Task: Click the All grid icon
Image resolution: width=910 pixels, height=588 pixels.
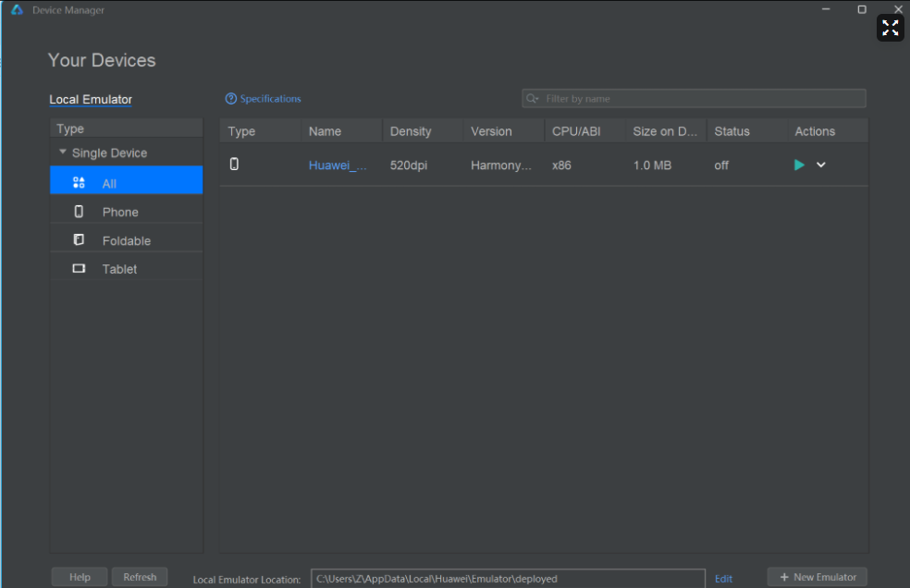Action: (79, 183)
